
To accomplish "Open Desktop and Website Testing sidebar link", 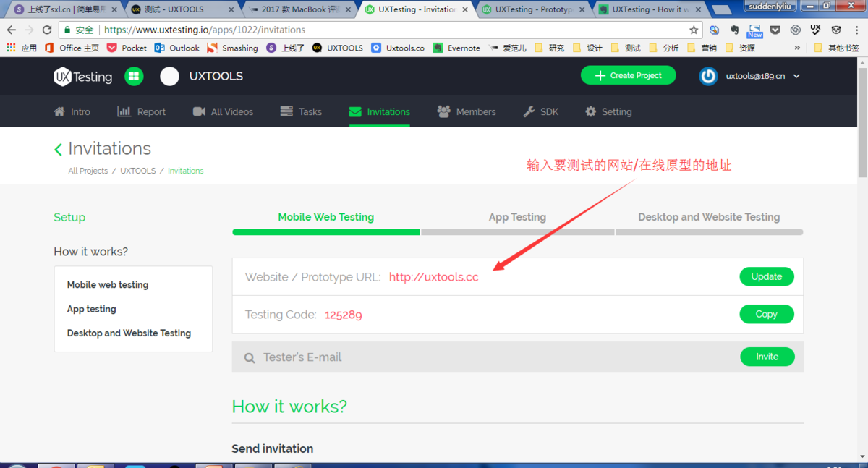I will [x=129, y=333].
